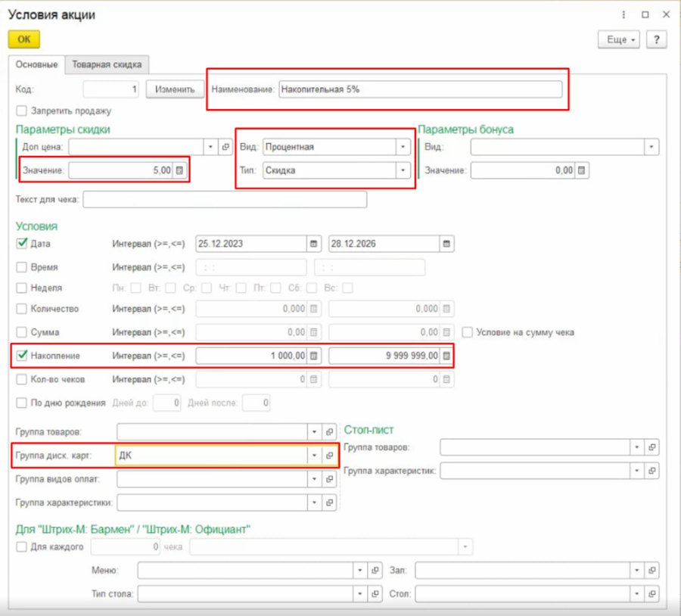Image resolution: width=681 pixels, height=616 pixels.
Task: Expand the discount Вид dropdown (Процентная)
Action: click(403, 147)
